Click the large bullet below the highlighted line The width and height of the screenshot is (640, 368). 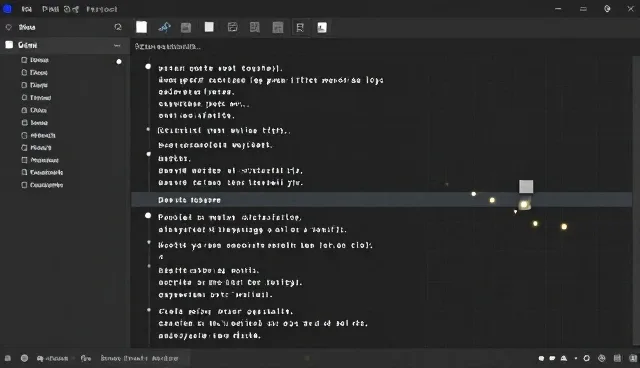(x=148, y=216)
